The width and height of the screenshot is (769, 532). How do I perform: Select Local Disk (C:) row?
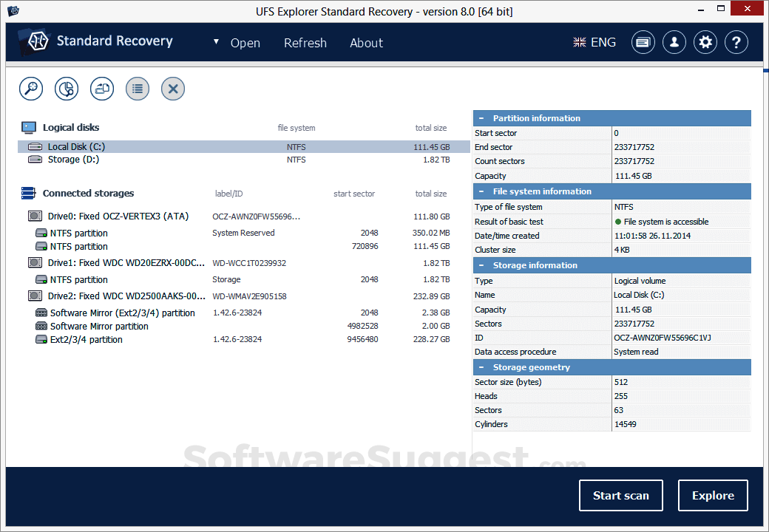coord(244,146)
